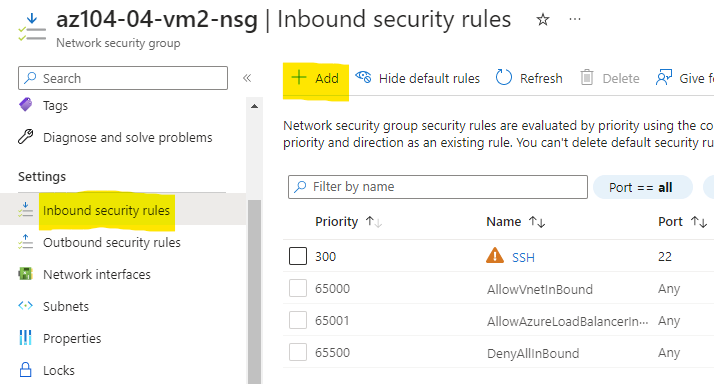The height and width of the screenshot is (384, 714).
Task: Click the AllowAzureLoadBalancerIn... rule name
Action: coord(567,322)
